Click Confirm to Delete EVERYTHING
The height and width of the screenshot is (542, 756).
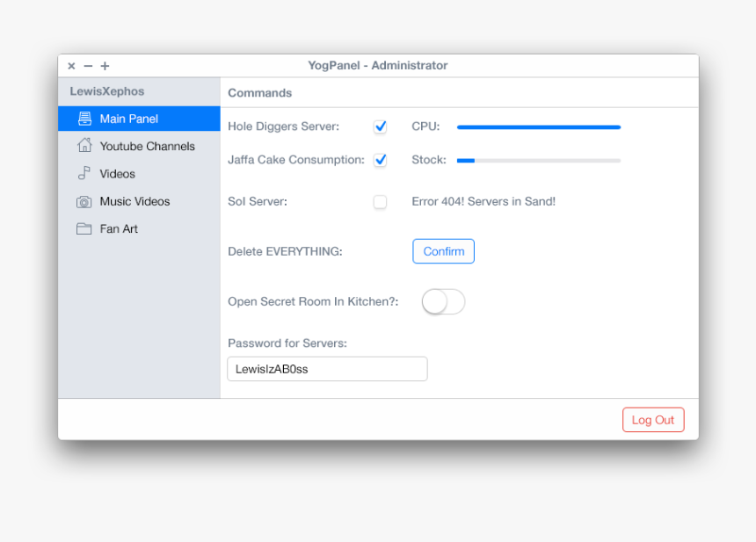tap(443, 251)
